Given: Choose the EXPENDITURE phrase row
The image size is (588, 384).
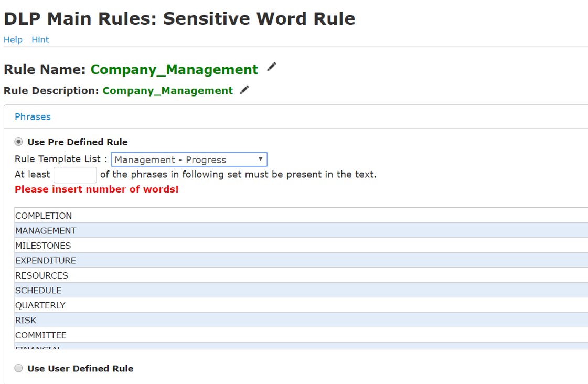Looking at the screenshot, I should pos(46,260).
